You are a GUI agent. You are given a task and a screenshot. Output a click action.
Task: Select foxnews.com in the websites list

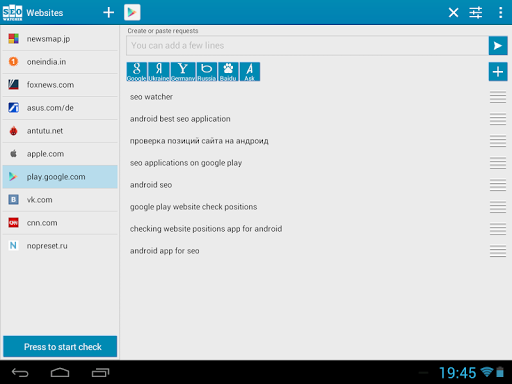click(x=60, y=85)
